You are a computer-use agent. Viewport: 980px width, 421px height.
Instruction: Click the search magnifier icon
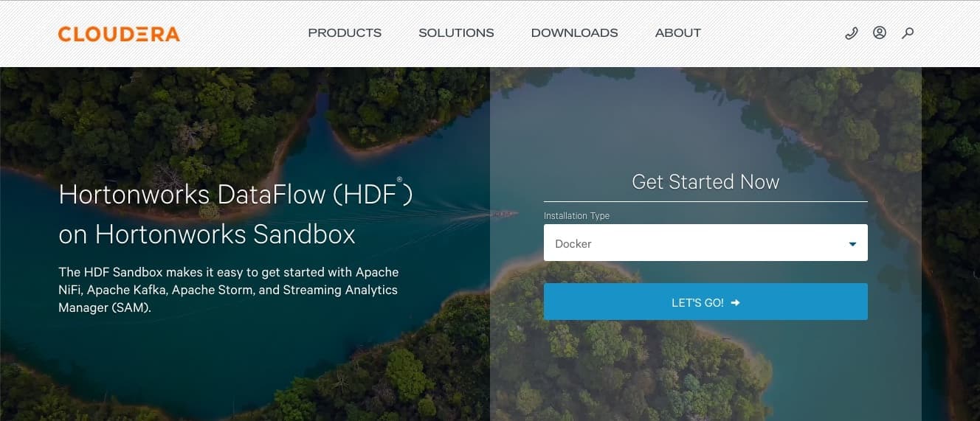tap(908, 33)
